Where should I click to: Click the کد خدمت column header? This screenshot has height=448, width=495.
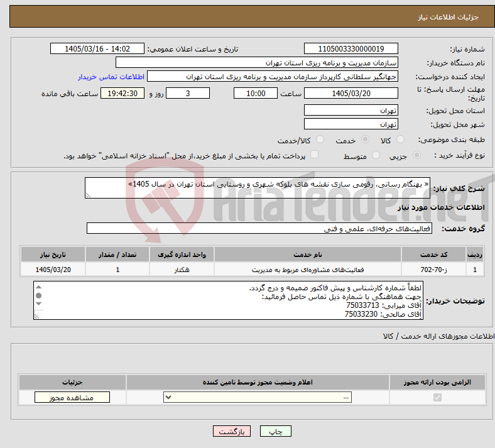(x=434, y=254)
